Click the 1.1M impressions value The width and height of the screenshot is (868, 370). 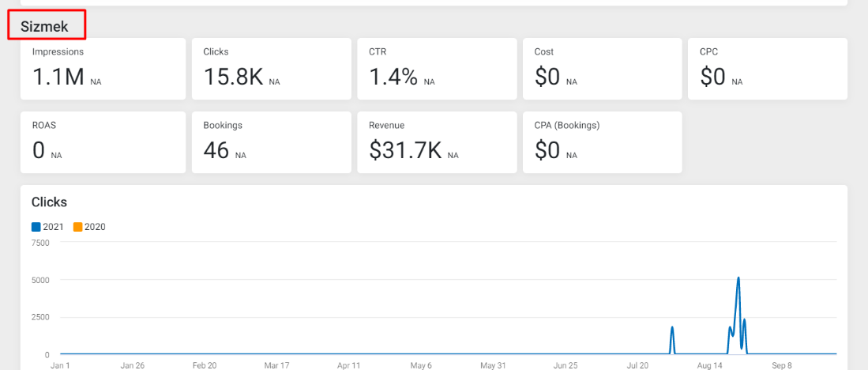tap(58, 77)
